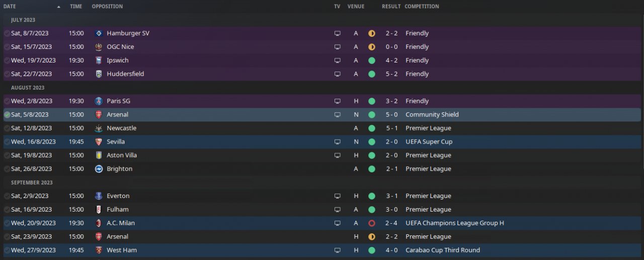Viewport: 644px width, 260px height.
Task: Click the sort arrow beside the DATE header
Action: click(59, 7)
